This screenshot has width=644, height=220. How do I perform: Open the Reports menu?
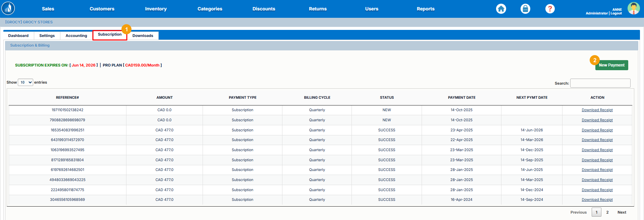pos(425,9)
